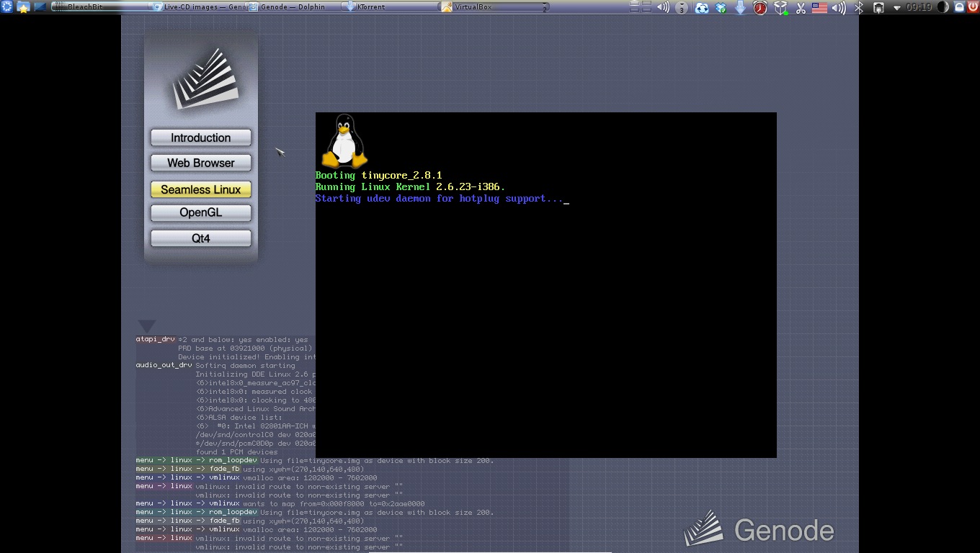
Task: Open the network connection tray icon
Action: (878, 8)
